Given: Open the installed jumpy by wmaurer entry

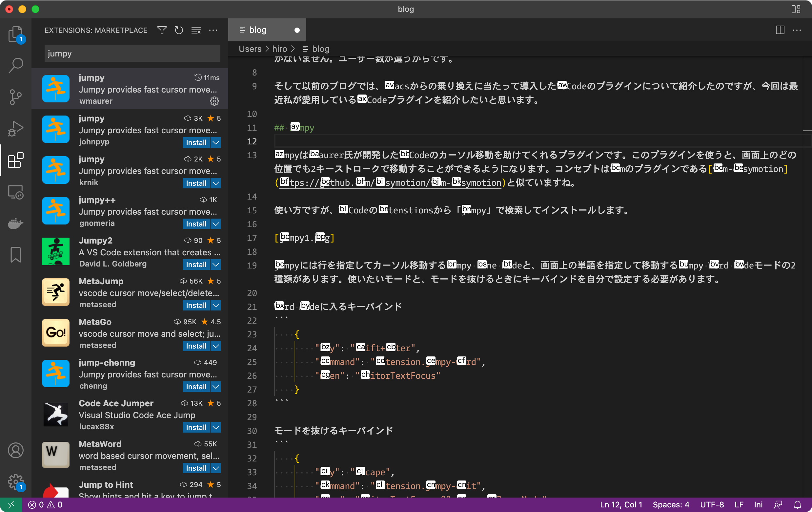Looking at the screenshot, I should point(130,89).
